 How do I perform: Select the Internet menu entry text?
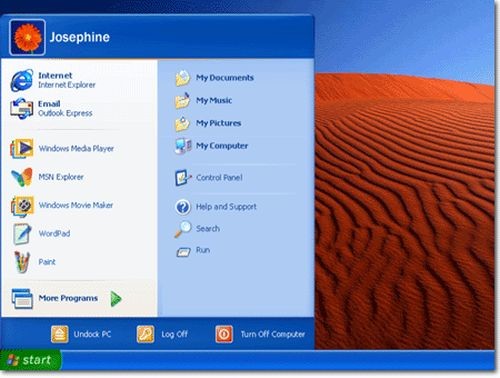click(x=55, y=76)
